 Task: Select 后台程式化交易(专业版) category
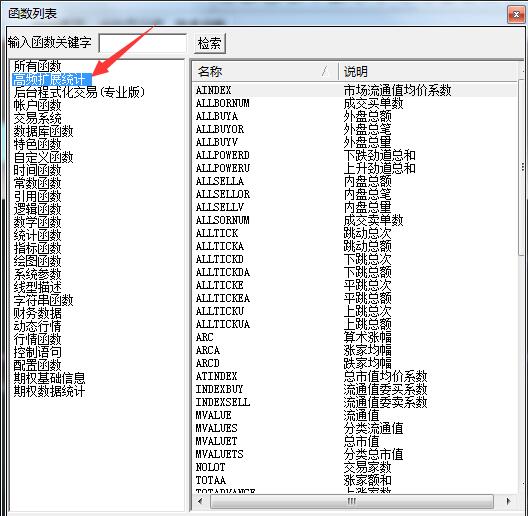79,92
